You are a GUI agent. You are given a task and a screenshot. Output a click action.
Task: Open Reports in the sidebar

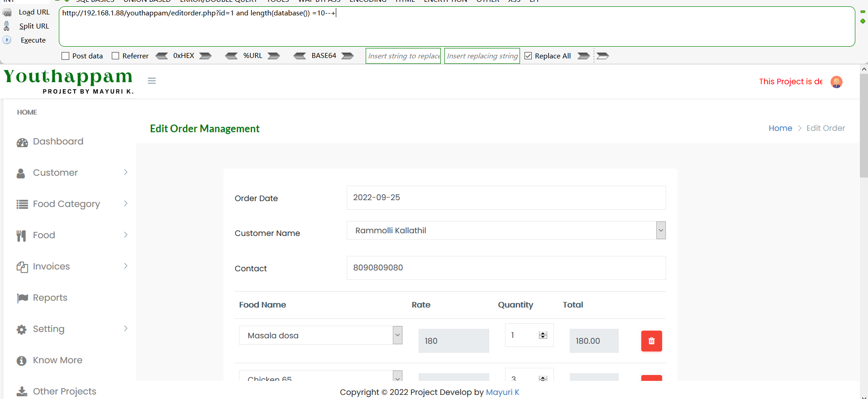[50, 298]
